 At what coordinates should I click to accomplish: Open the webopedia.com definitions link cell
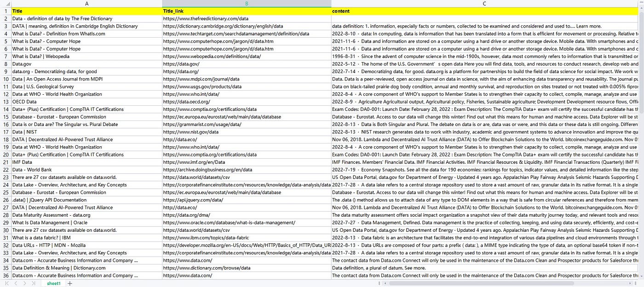[x=247, y=57]
